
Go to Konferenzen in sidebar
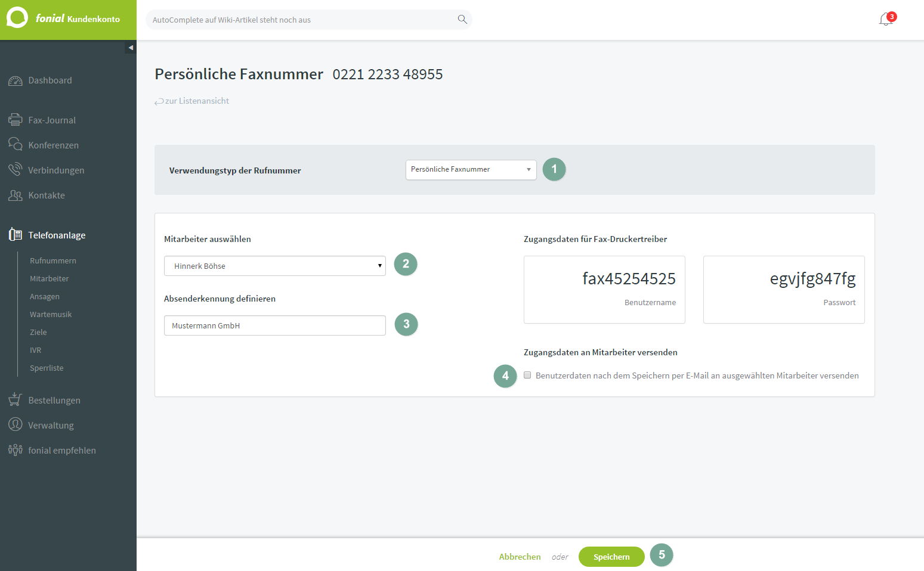[x=53, y=145]
